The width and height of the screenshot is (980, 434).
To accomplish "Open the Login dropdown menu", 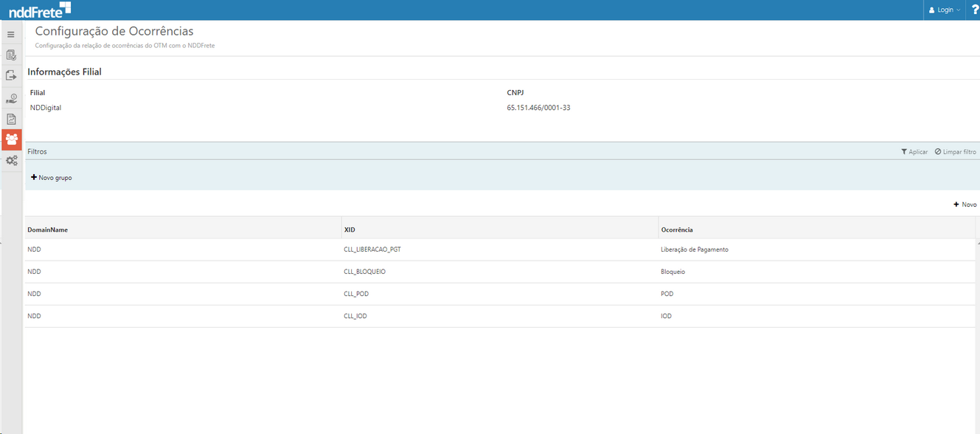I will (x=945, y=10).
